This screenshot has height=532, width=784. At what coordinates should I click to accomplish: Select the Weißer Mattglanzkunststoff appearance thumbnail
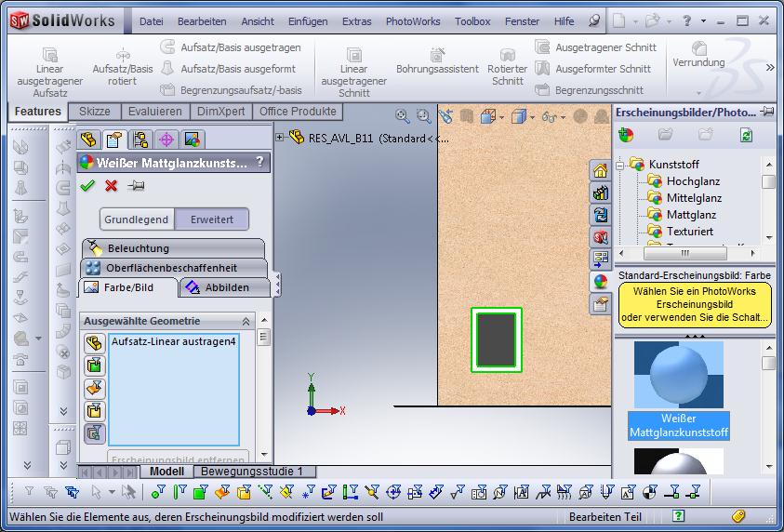pyautogui.click(x=678, y=376)
